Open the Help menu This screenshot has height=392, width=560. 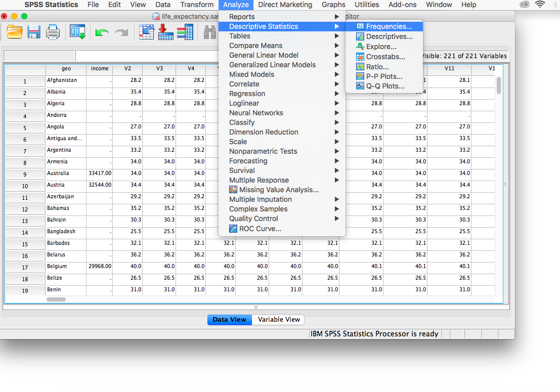point(468,5)
